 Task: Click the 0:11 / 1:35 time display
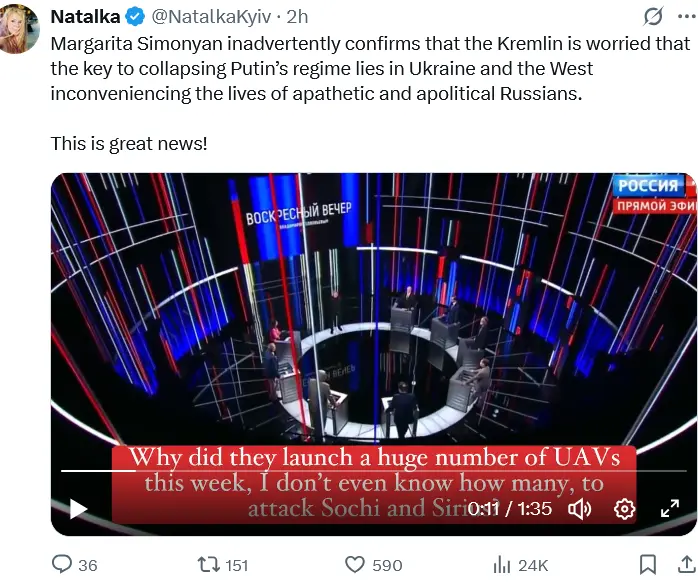point(510,509)
